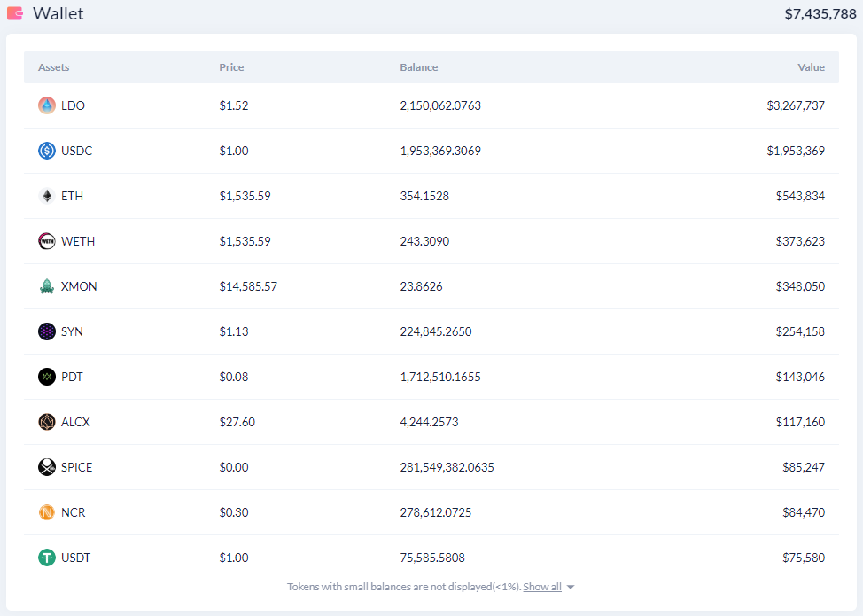Click the total $7,435,788 wallet value

(820, 14)
